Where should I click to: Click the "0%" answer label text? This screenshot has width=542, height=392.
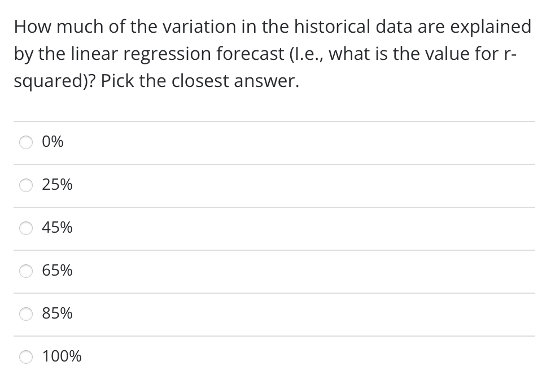(x=53, y=142)
